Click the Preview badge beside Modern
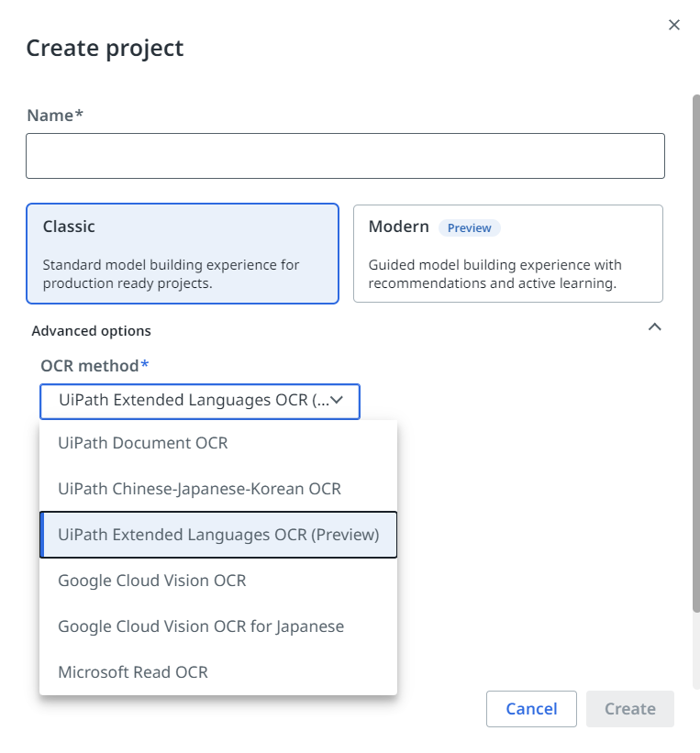The height and width of the screenshot is (753, 700). point(469,227)
